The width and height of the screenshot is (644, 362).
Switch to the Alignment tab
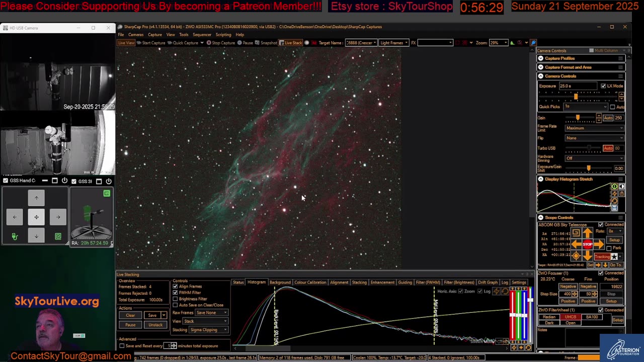[339, 283]
